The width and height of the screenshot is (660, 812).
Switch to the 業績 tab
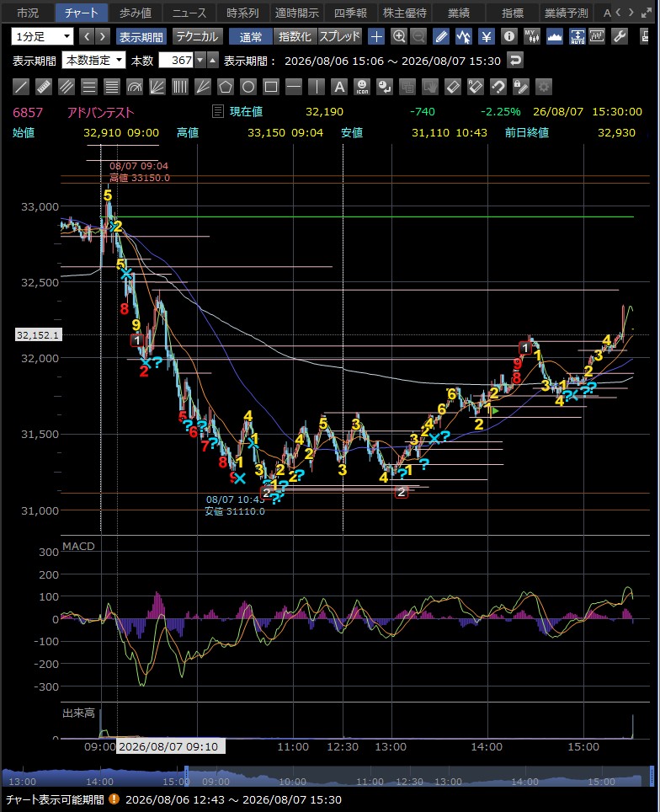459,13
